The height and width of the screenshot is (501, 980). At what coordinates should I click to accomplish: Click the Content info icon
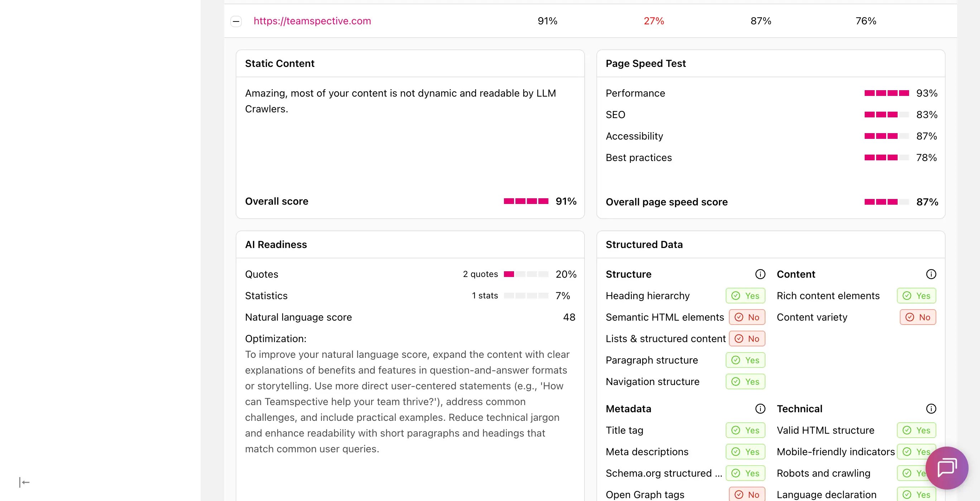pyautogui.click(x=931, y=274)
